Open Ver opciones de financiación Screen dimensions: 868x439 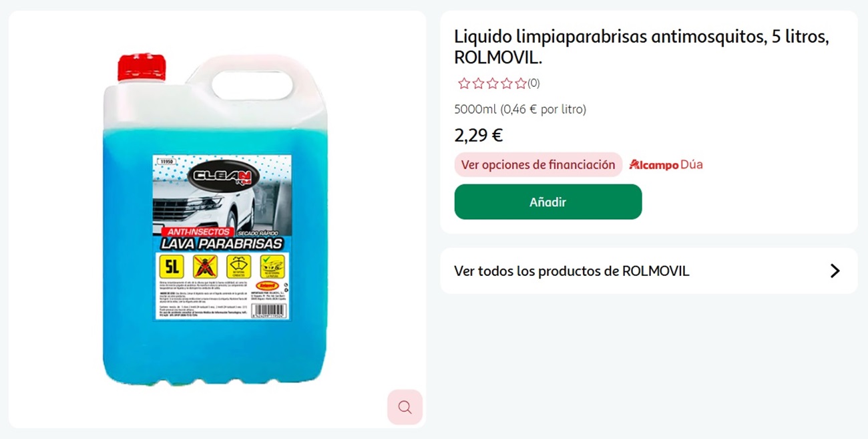click(x=538, y=164)
